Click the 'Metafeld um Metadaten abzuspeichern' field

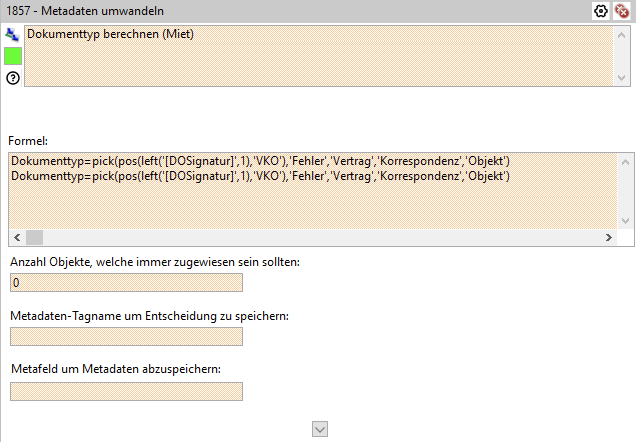(126, 391)
